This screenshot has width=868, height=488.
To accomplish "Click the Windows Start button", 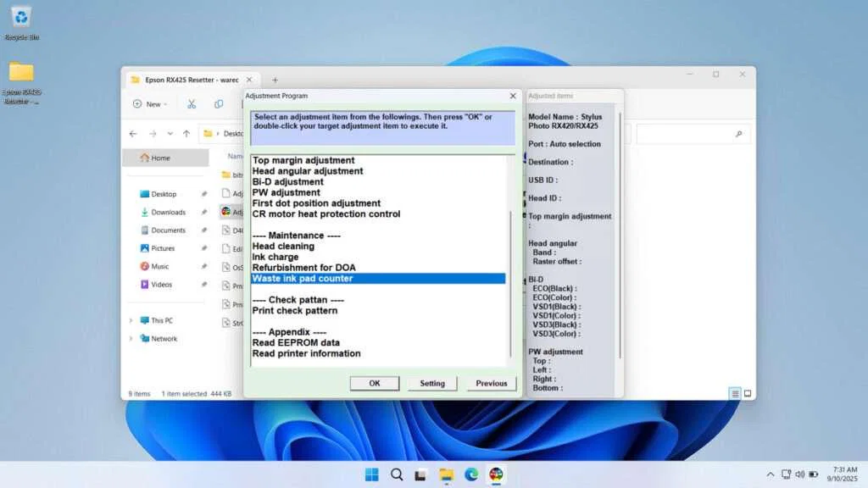I will pyautogui.click(x=371, y=474).
